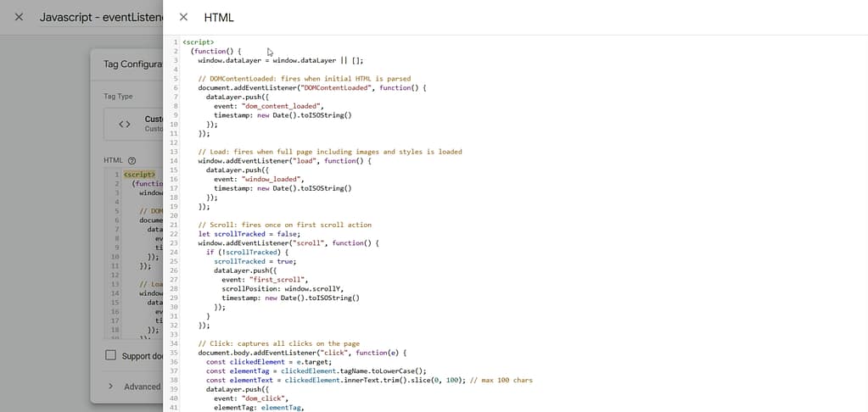The width and height of the screenshot is (868, 412).
Task: Enable the Support document.write checkbox
Action: [x=110, y=355]
